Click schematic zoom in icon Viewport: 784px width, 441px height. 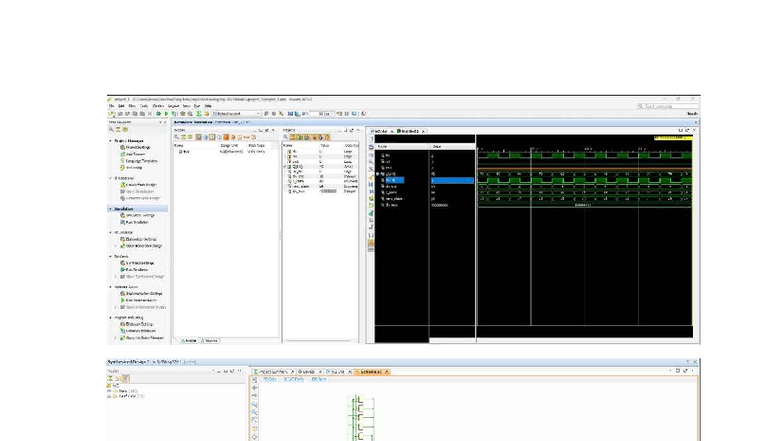tap(254, 404)
